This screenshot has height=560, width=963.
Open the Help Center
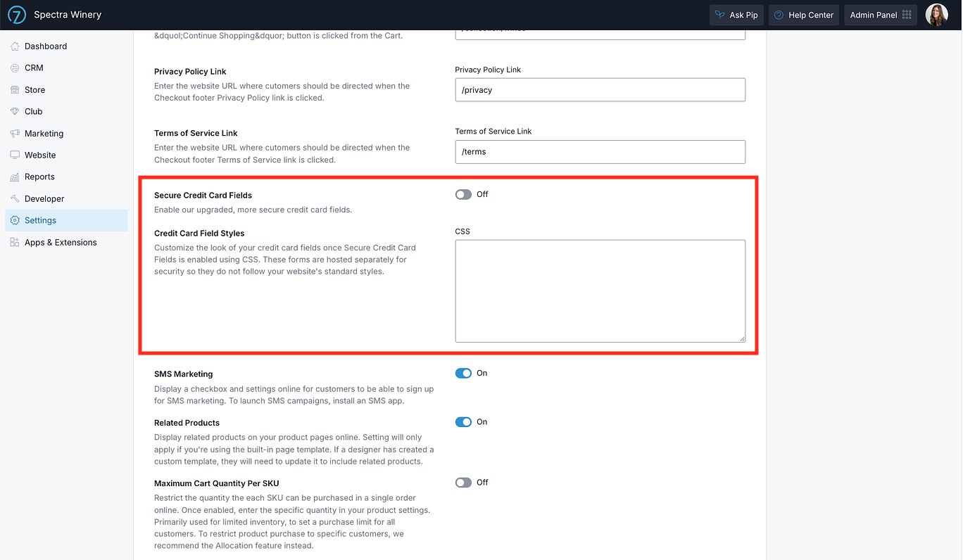pyautogui.click(x=804, y=15)
